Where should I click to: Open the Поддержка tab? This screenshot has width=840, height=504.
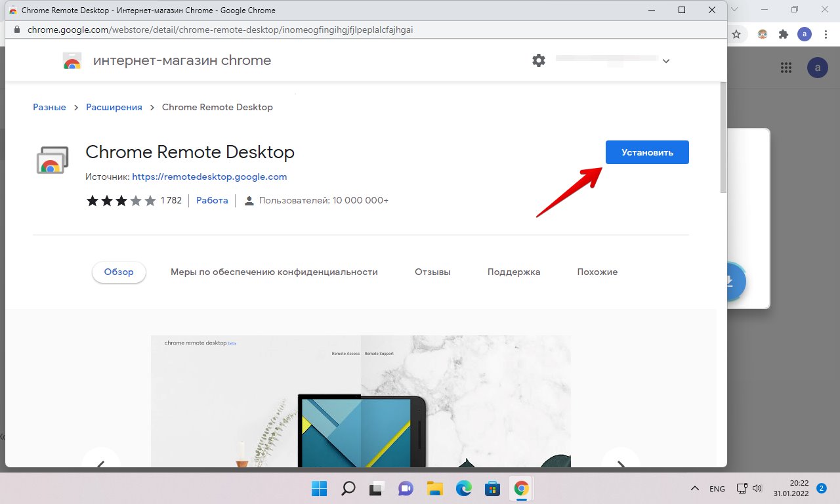pos(514,272)
